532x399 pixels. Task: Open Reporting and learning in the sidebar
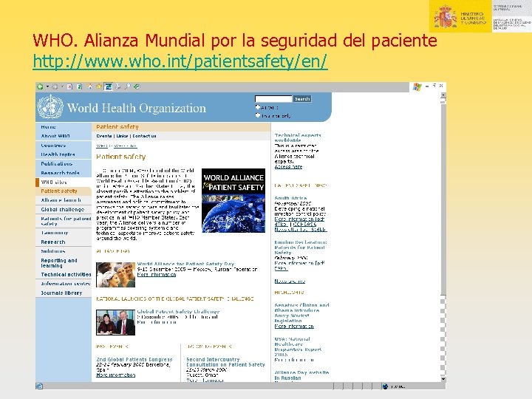click(59, 263)
